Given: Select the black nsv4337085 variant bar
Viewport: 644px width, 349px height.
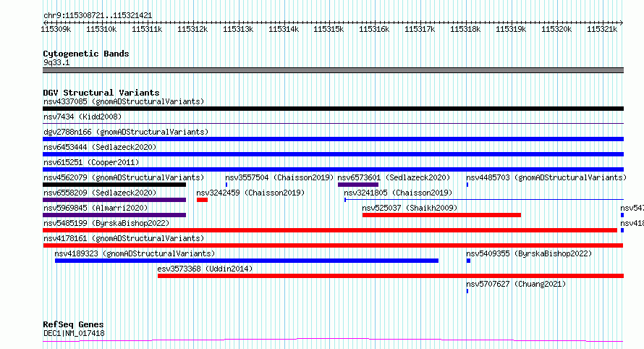Looking at the screenshot, I should click(333, 109).
